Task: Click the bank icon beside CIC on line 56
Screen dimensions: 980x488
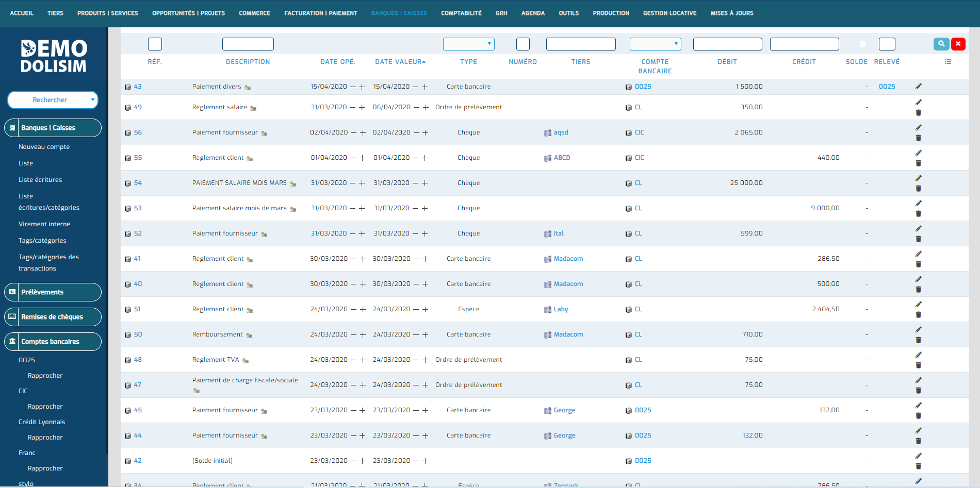Action: (628, 132)
